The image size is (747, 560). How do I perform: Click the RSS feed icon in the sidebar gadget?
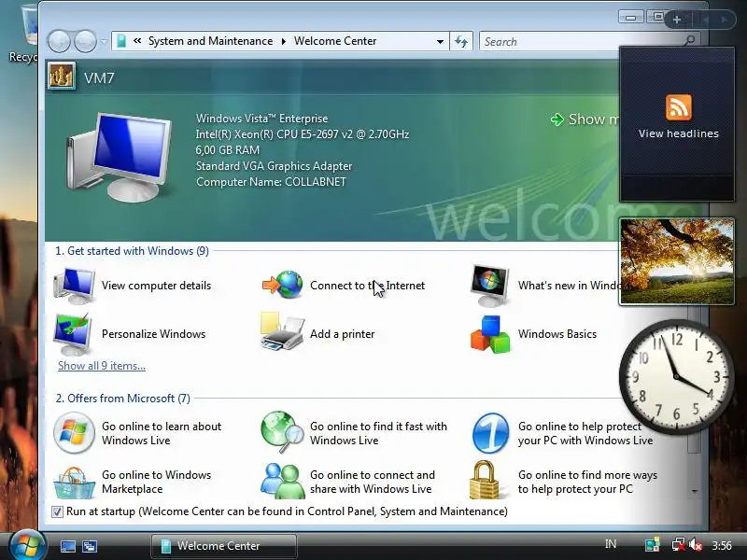click(x=679, y=107)
